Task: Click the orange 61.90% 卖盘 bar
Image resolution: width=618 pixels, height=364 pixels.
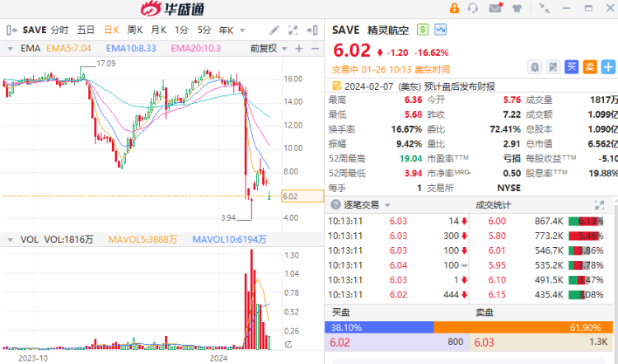Action: click(x=523, y=328)
